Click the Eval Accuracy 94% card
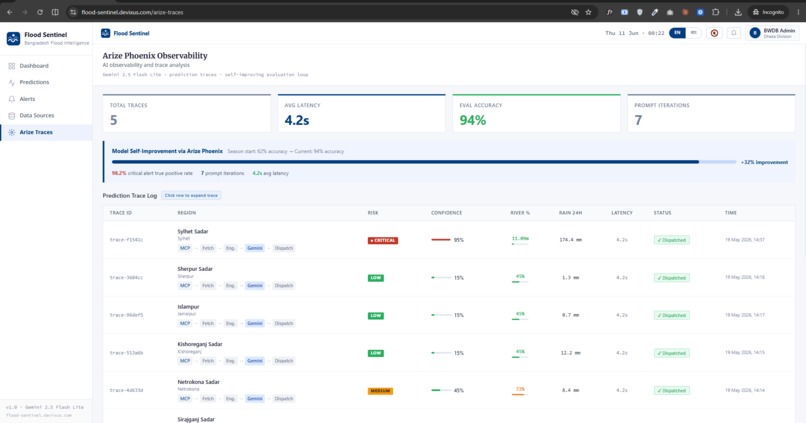Image resolution: width=806 pixels, height=423 pixels. 536,113
